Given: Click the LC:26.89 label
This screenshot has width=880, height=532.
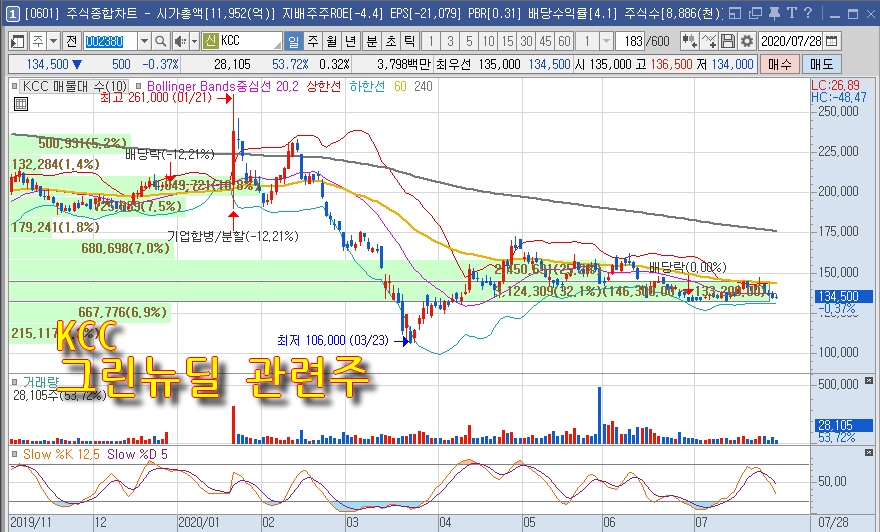Looking at the screenshot, I should (835, 85).
